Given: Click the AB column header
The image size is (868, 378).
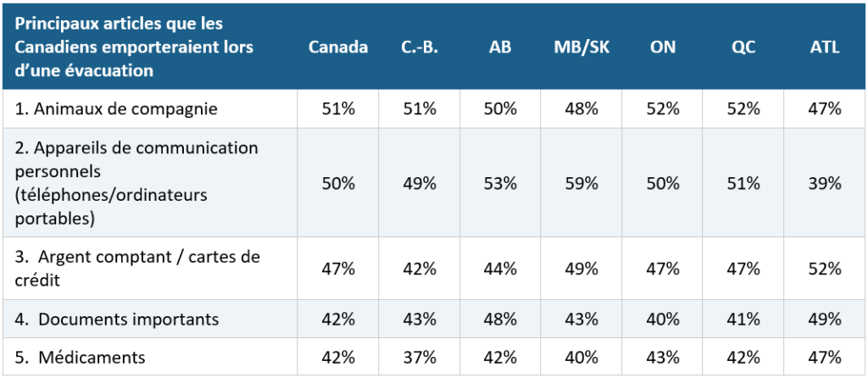Looking at the screenshot, I should tap(500, 47).
